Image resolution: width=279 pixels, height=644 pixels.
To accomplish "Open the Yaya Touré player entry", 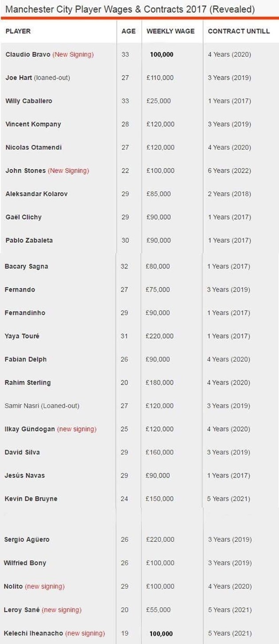I will click(22, 336).
